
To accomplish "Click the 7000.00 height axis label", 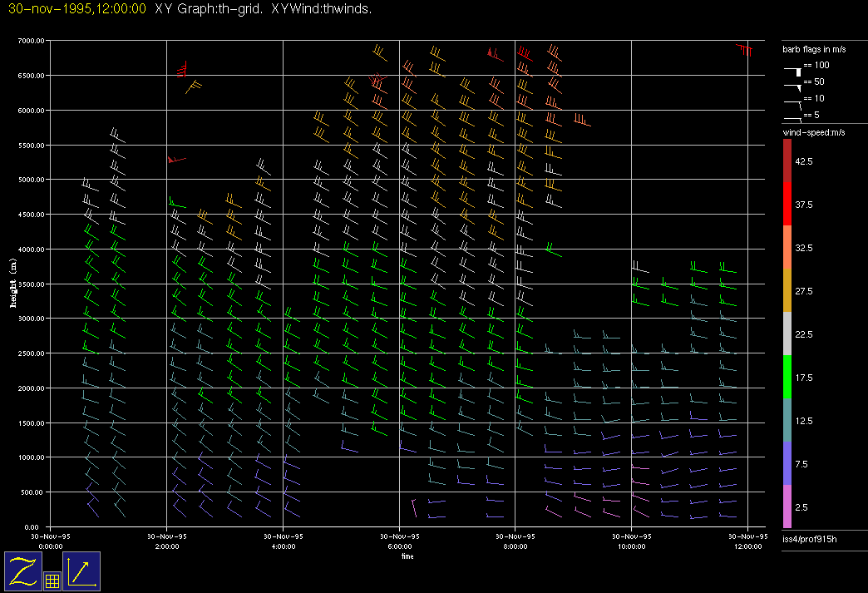I will (x=31, y=41).
